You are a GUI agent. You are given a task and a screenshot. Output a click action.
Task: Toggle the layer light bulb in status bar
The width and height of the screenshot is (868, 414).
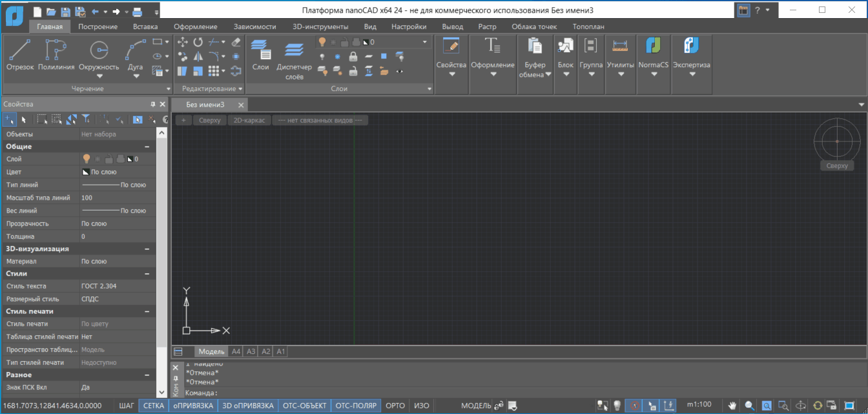coord(617,406)
